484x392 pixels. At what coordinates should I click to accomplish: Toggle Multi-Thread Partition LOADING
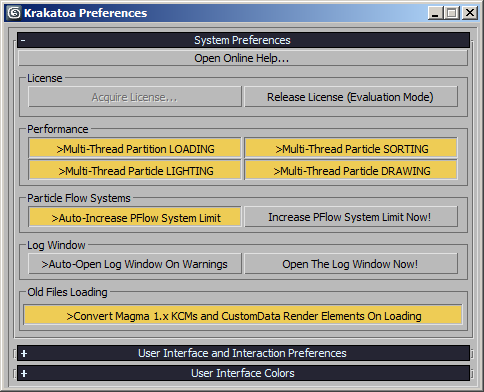135,148
